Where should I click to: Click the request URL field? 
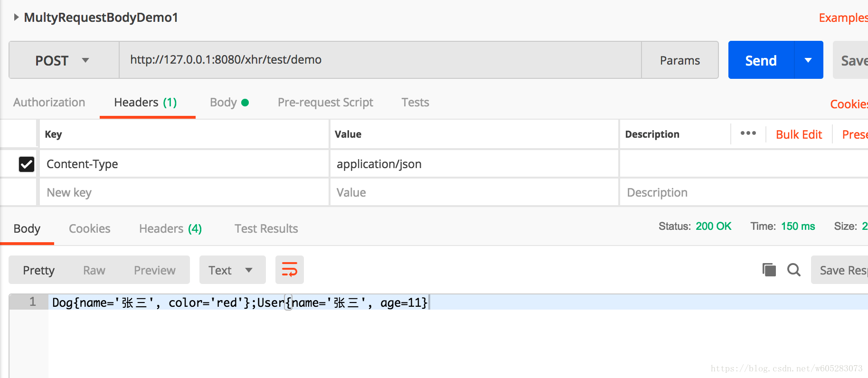click(380, 60)
